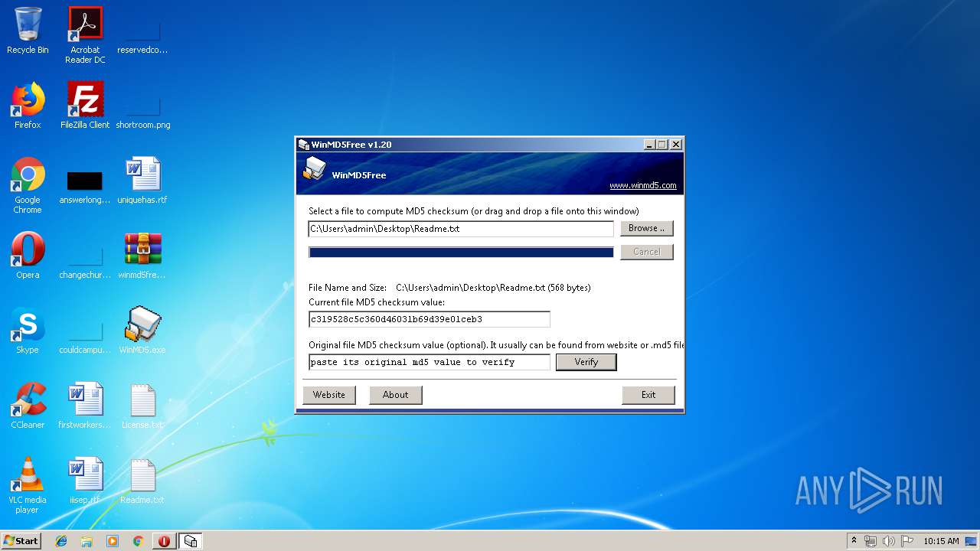This screenshot has width=980, height=551.
Task: Launch Skype desktop shortcut
Action: point(28,331)
